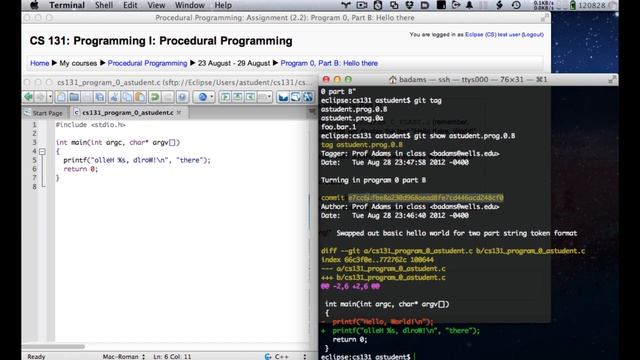Image resolution: width=640 pixels, height=360 pixels.
Task: Toggle the bottom pane visibility icon
Action: 238,97
